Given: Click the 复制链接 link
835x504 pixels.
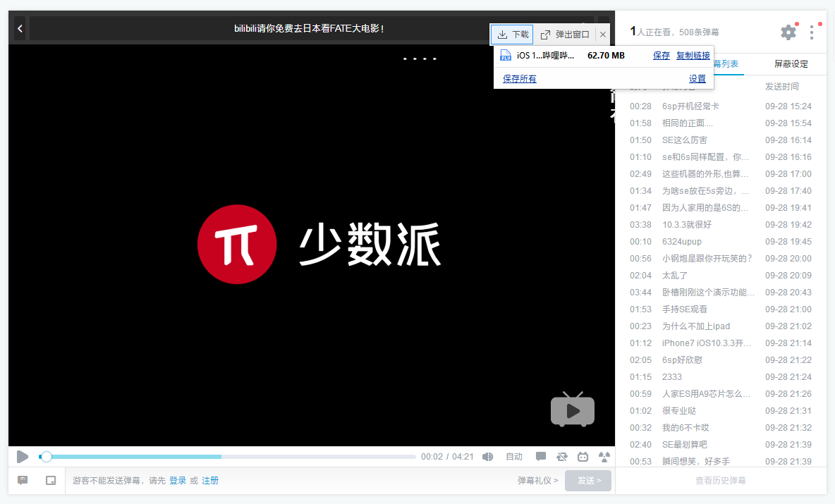Looking at the screenshot, I should [x=693, y=56].
